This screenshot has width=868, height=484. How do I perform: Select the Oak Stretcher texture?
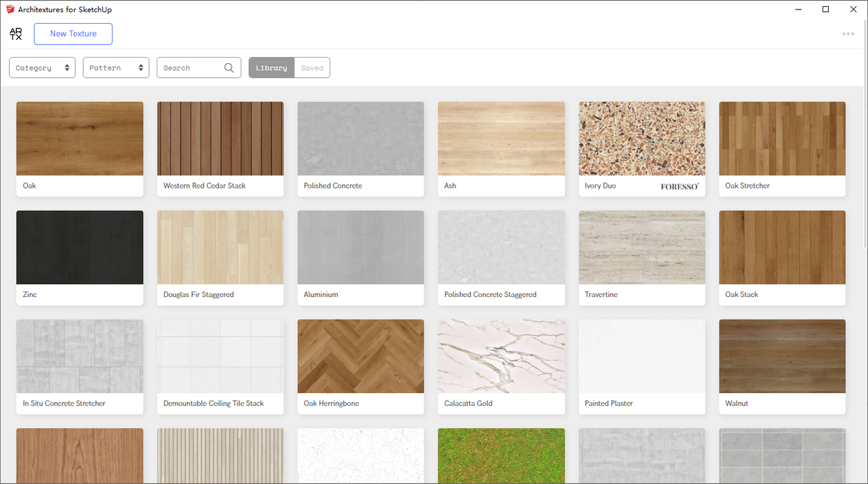coord(783,138)
